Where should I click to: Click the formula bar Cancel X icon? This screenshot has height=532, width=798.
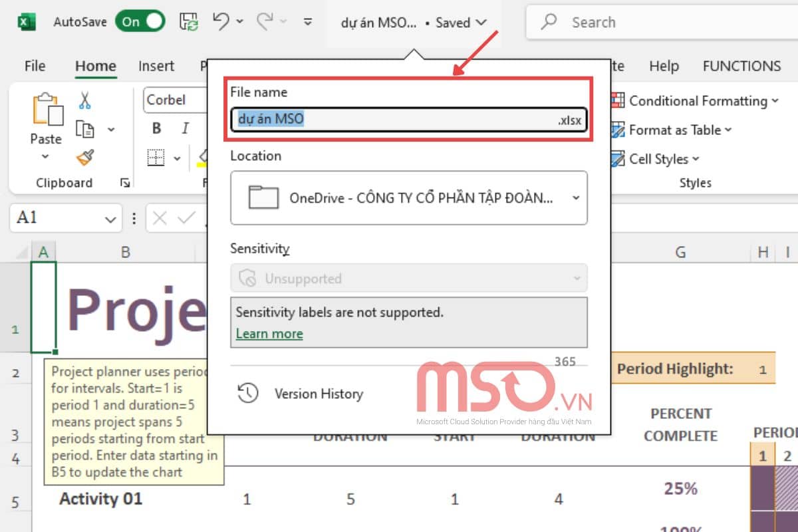pyautogui.click(x=160, y=218)
